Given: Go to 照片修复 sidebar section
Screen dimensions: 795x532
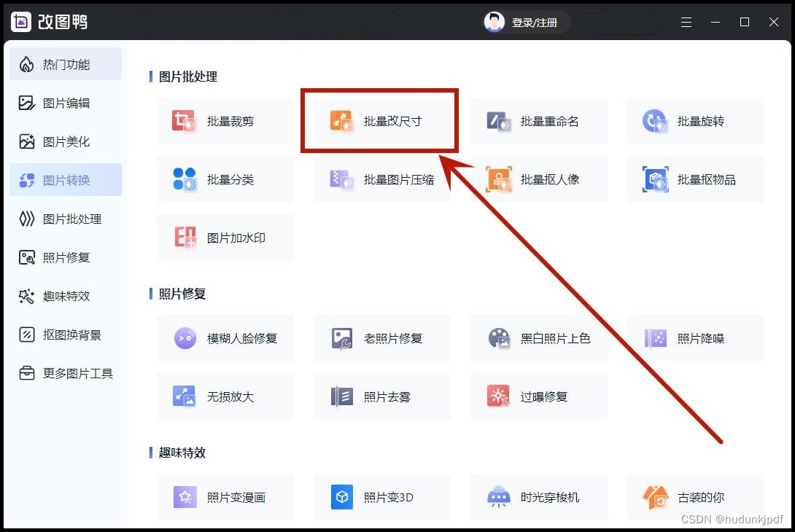Looking at the screenshot, I should [66, 257].
